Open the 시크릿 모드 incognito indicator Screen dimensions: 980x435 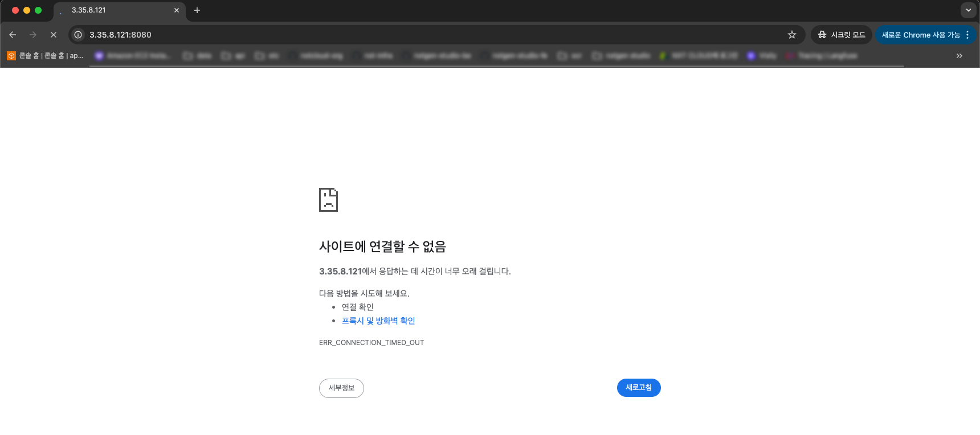click(842, 35)
